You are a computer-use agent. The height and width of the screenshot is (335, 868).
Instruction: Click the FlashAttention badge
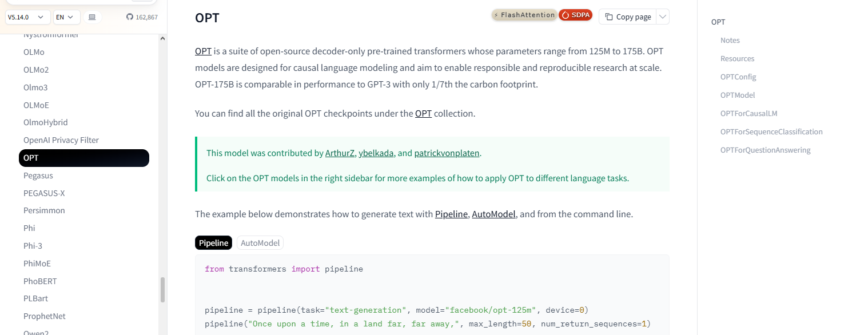pos(524,15)
